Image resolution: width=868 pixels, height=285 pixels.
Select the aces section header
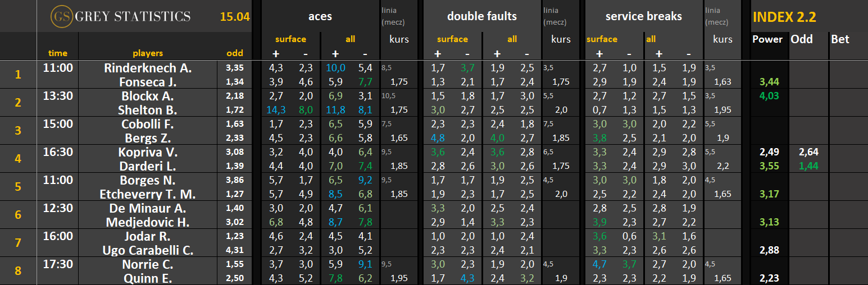(320, 16)
